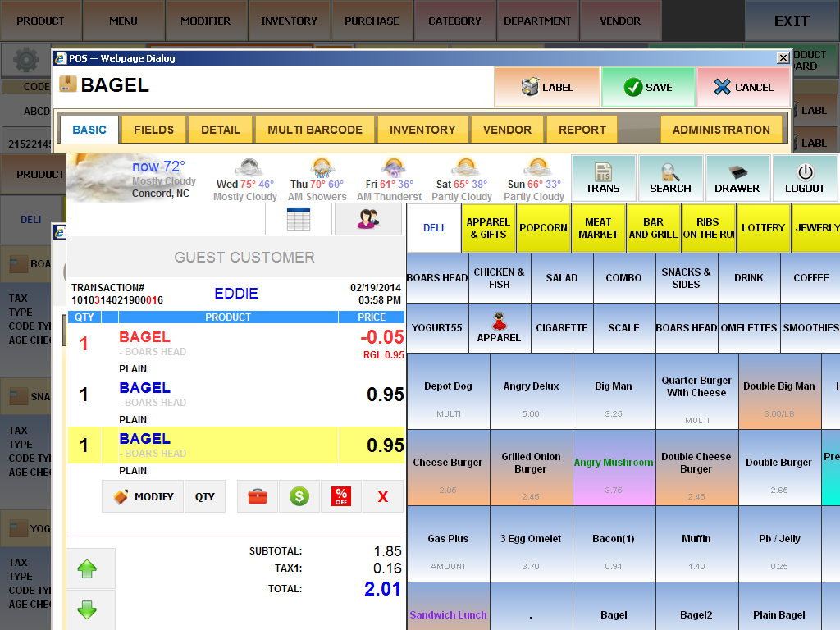Choose the SNACKS & SIDES category
Image resolution: width=840 pixels, height=630 pixels.
click(687, 278)
